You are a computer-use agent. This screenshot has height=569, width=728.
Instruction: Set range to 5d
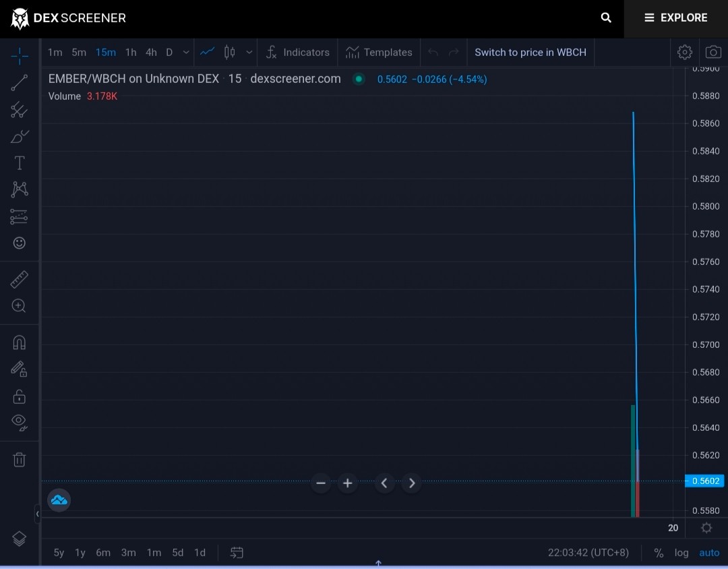pyautogui.click(x=178, y=553)
